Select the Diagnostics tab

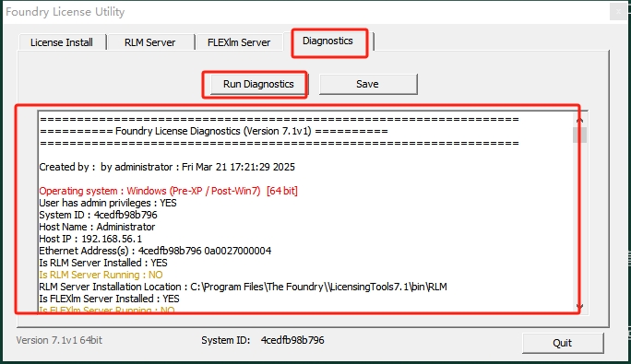[328, 41]
